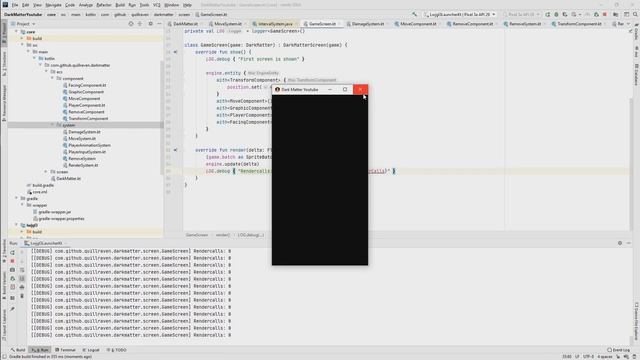Open the Refactor menu
The width and height of the screenshot is (640, 360).
[104, 5]
